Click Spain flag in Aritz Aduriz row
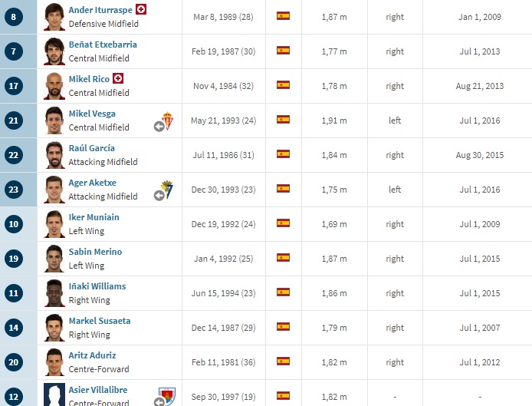 coord(283,361)
